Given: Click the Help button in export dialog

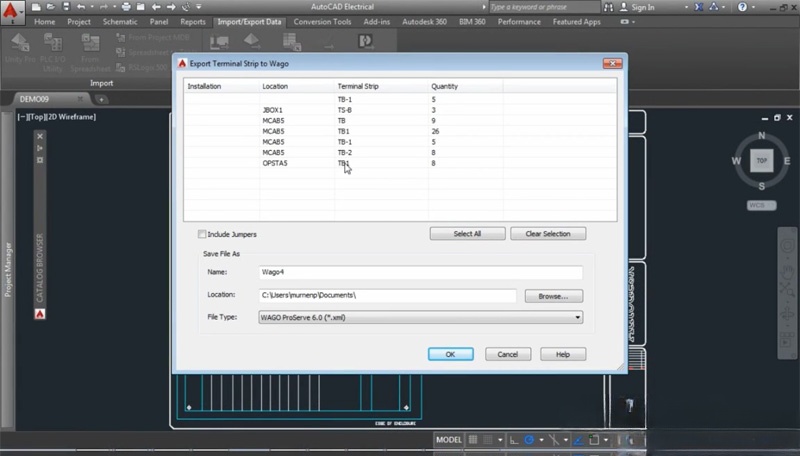Looking at the screenshot, I should pyautogui.click(x=563, y=354).
